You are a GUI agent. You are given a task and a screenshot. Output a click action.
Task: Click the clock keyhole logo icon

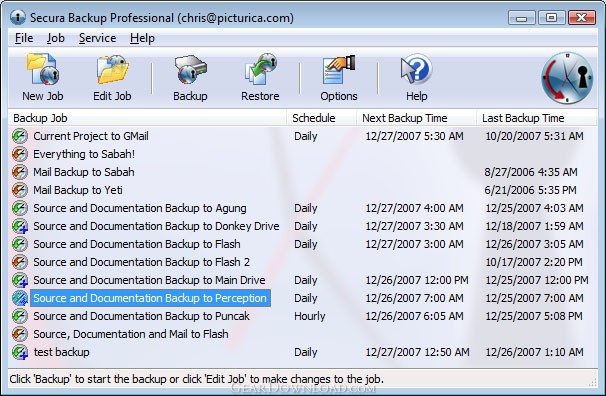tap(567, 78)
